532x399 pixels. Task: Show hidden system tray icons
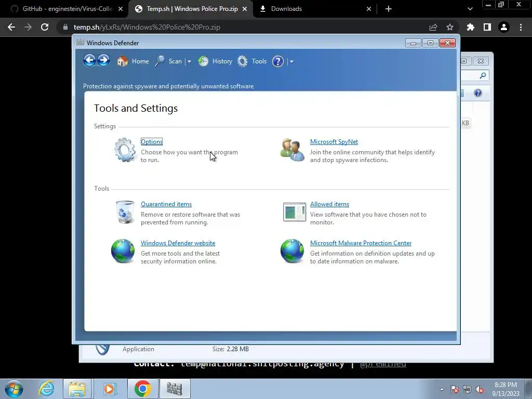pos(442,389)
